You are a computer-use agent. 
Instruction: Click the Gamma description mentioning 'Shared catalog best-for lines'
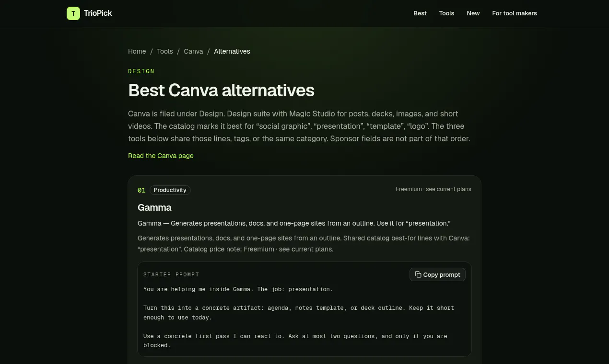click(304, 243)
